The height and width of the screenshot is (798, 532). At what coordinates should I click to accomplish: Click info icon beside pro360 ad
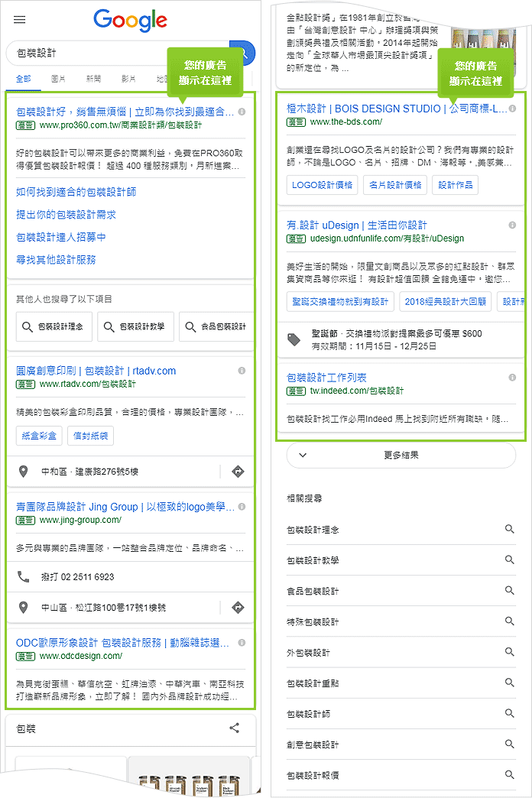(242, 112)
